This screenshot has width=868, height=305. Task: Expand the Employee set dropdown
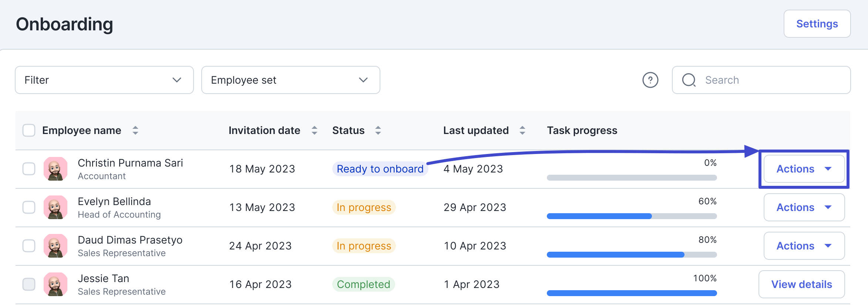[x=290, y=80]
